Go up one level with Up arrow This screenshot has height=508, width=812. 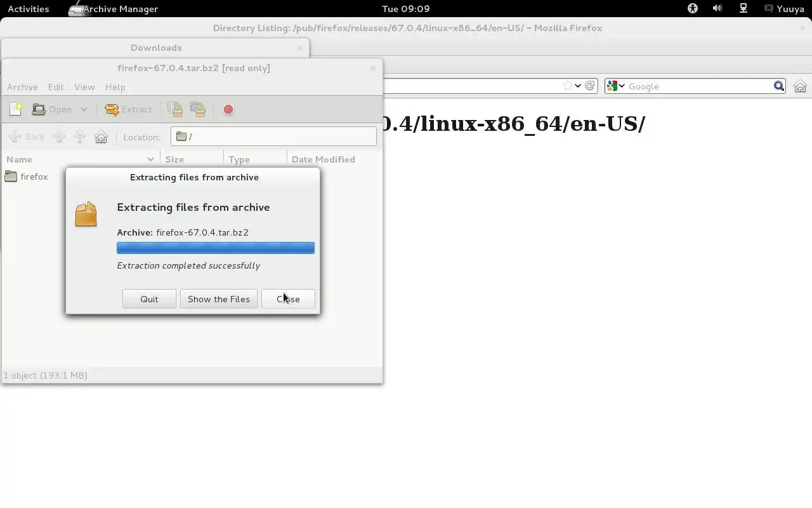pos(79,137)
